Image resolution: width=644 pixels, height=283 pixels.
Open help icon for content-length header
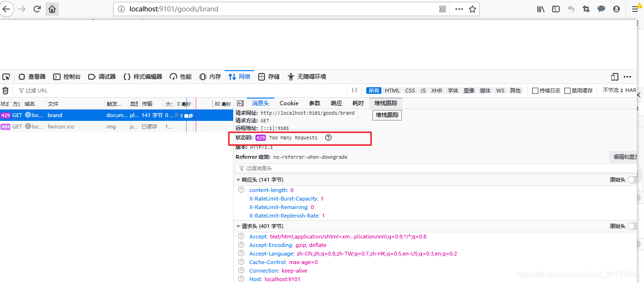point(241,190)
